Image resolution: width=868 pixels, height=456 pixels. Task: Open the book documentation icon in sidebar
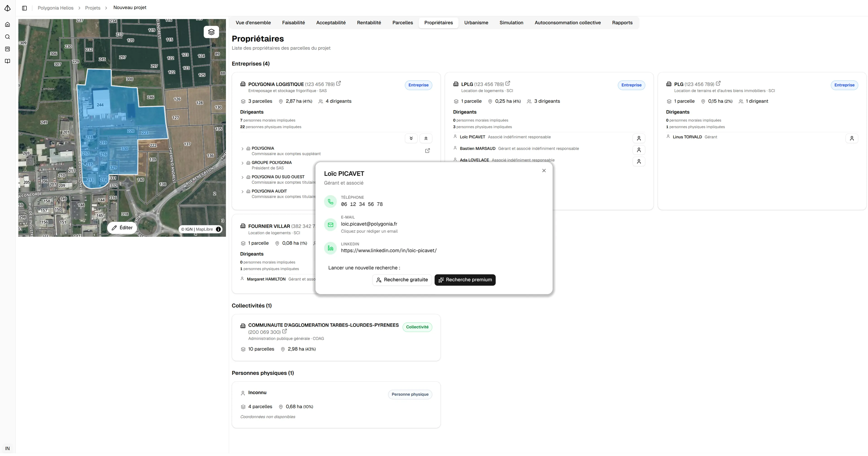pos(7,61)
